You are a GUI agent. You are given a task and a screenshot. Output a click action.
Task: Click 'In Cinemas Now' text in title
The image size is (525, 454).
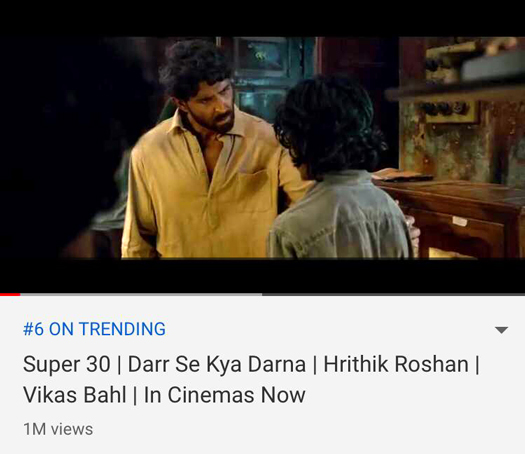(224, 395)
